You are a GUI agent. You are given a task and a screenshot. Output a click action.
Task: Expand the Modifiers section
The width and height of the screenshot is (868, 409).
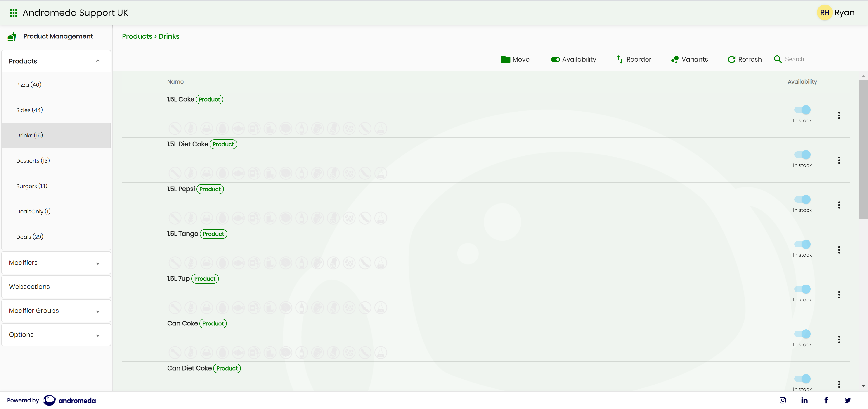click(x=56, y=263)
